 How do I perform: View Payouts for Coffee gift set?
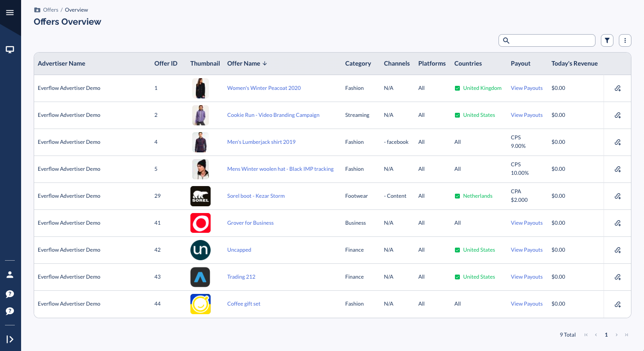click(x=527, y=304)
